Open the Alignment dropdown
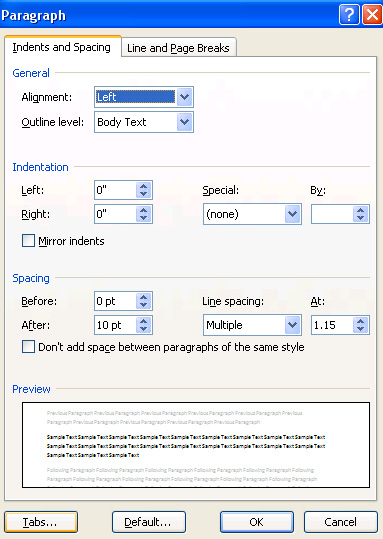The width and height of the screenshot is (383, 539). click(x=185, y=97)
